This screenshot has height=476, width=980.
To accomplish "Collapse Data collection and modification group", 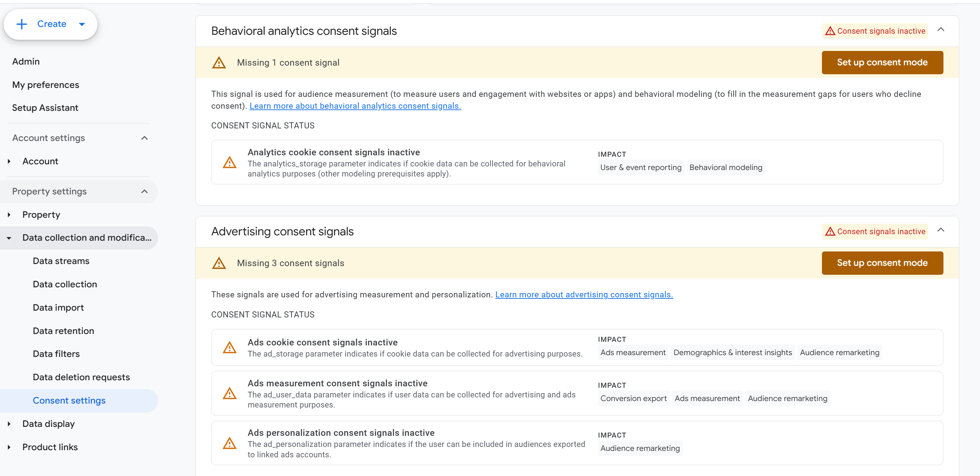I will click(9, 237).
